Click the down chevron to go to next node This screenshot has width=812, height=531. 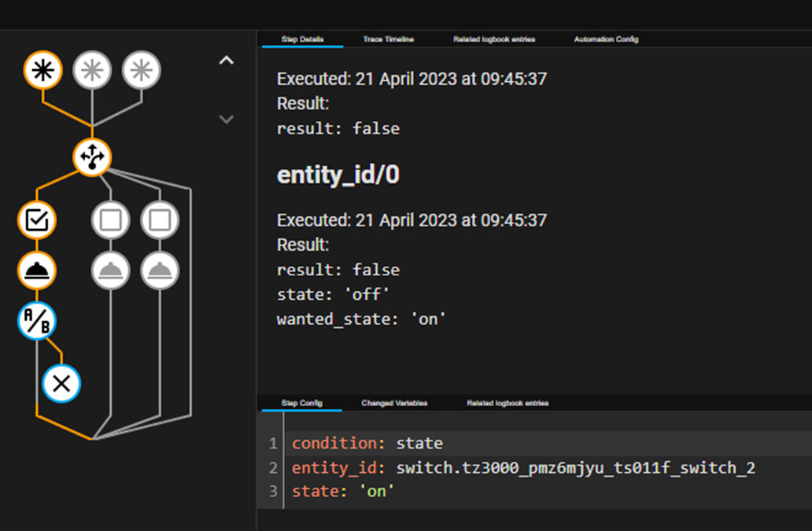pyautogui.click(x=226, y=120)
